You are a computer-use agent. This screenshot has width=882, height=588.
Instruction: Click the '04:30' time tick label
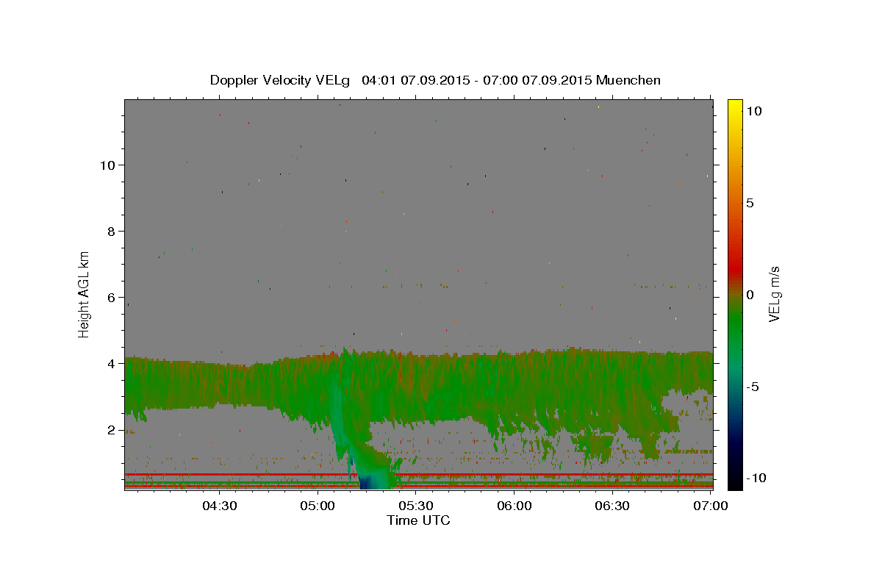coord(219,506)
